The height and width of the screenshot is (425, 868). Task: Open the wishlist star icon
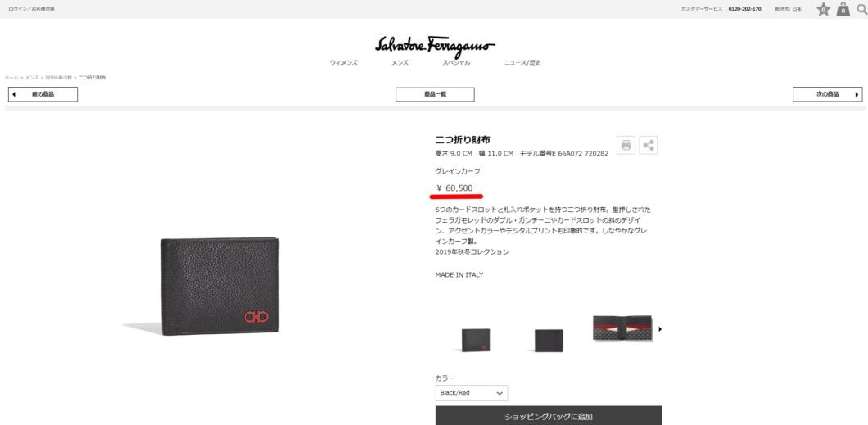[823, 9]
